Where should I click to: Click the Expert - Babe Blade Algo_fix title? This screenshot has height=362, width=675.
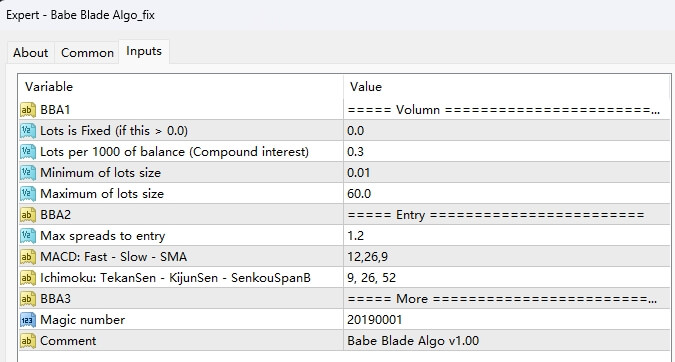click(80, 15)
